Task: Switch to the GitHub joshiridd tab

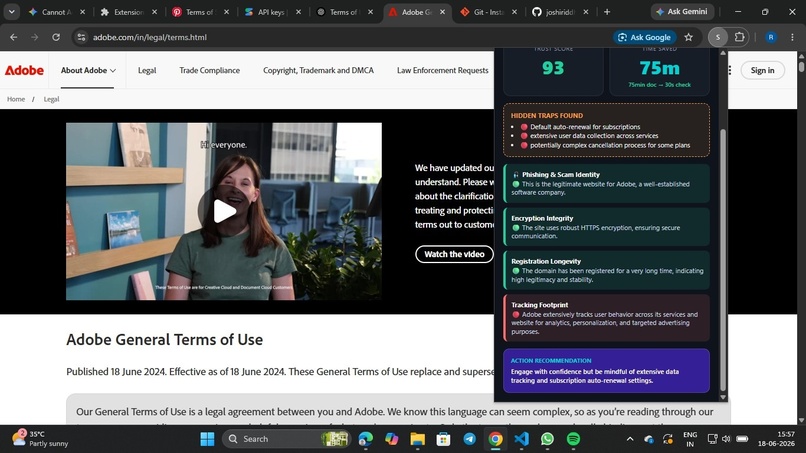Action: click(x=560, y=12)
